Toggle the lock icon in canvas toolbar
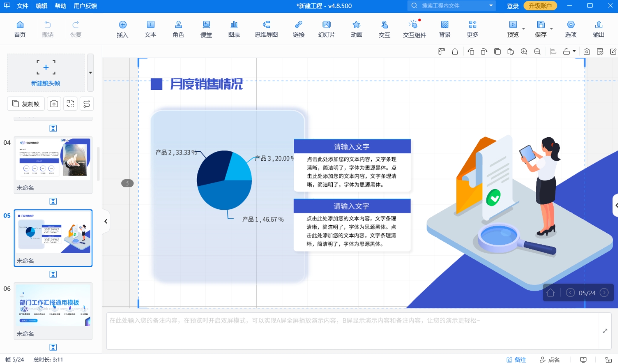This screenshot has width=618, height=364. [x=566, y=52]
